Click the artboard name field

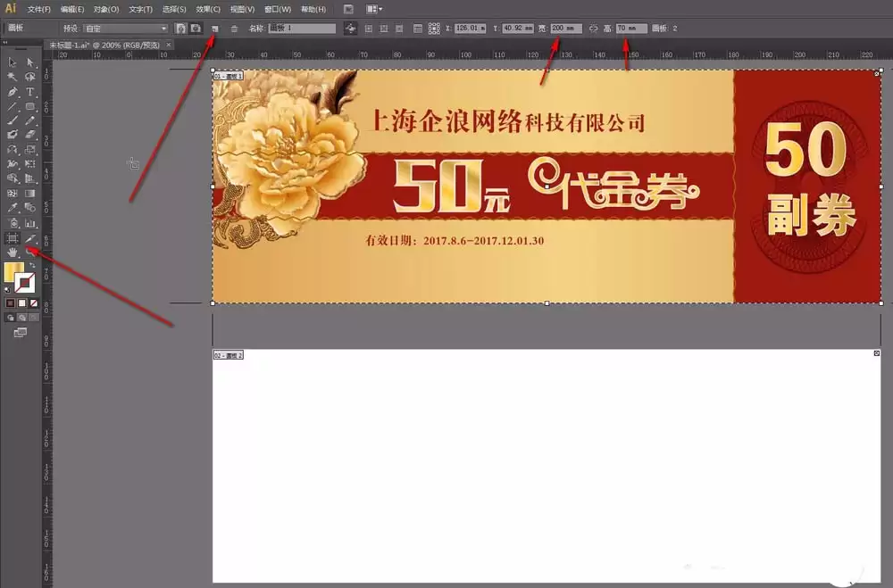pyautogui.click(x=302, y=28)
